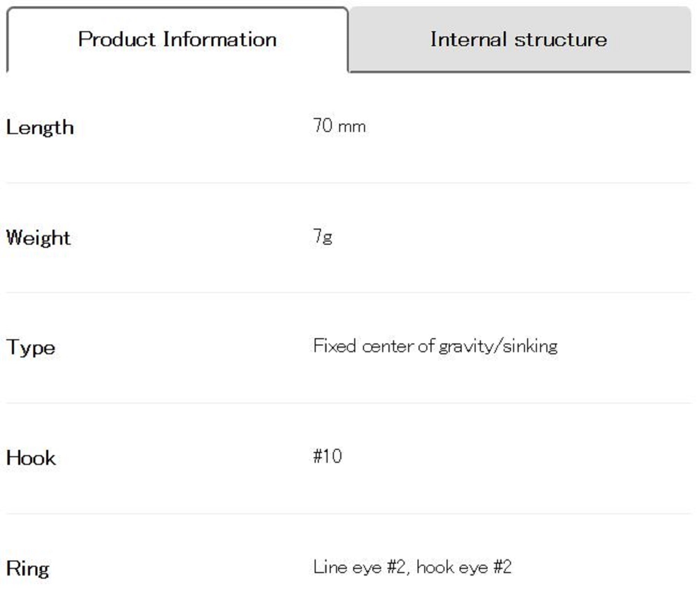Screen dimensions: 700x599
Task: Click the #10 hook size value
Action: click(328, 457)
